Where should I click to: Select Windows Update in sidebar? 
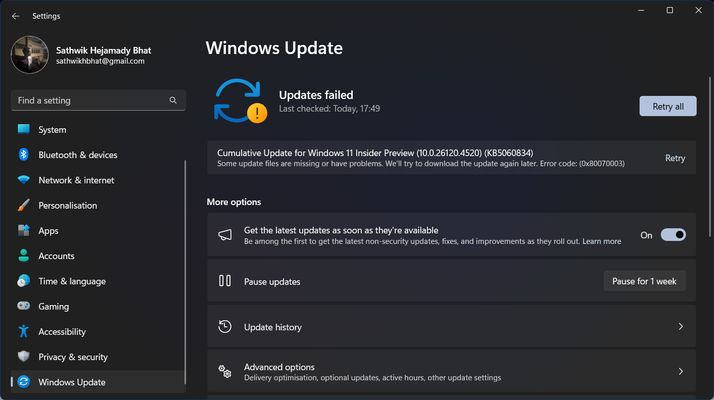(98, 382)
